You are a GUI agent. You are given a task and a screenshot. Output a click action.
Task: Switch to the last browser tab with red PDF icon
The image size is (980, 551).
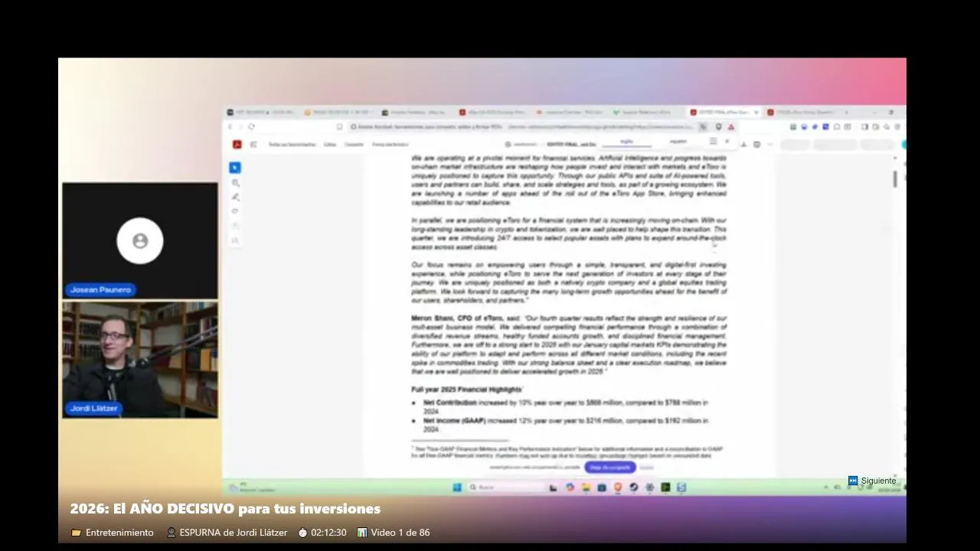[x=804, y=112]
